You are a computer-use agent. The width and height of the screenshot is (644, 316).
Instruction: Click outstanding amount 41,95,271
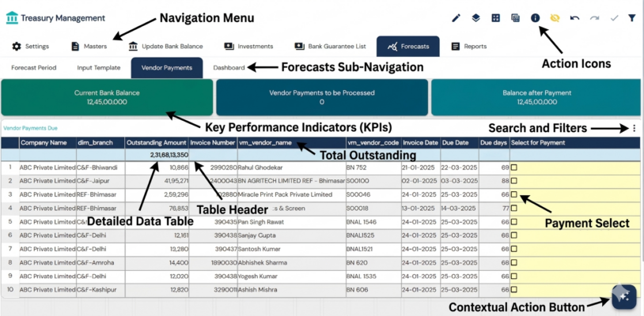[x=157, y=181]
